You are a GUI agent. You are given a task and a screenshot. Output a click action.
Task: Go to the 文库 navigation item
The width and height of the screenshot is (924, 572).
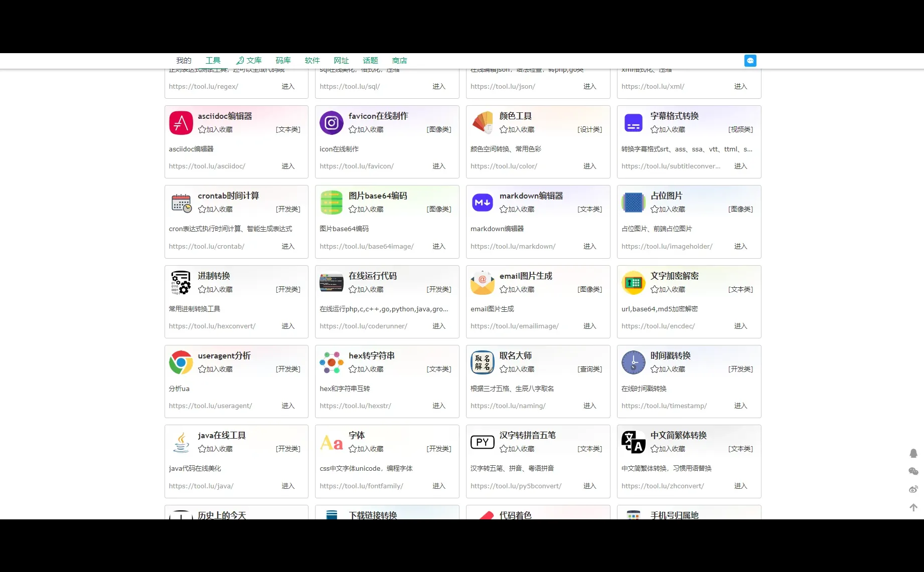pos(249,61)
